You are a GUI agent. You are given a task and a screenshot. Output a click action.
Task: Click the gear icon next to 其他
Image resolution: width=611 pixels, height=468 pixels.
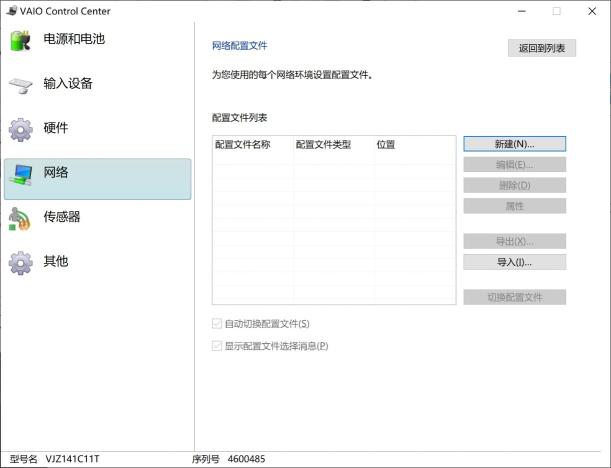click(x=21, y=263)
